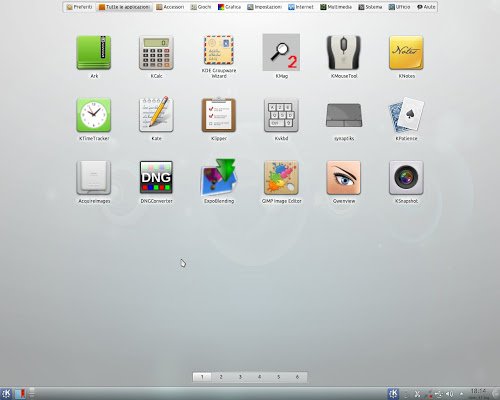Screen dimensions: 500x400
Task: Go to page 4 of applications
Action: [259, 377]
